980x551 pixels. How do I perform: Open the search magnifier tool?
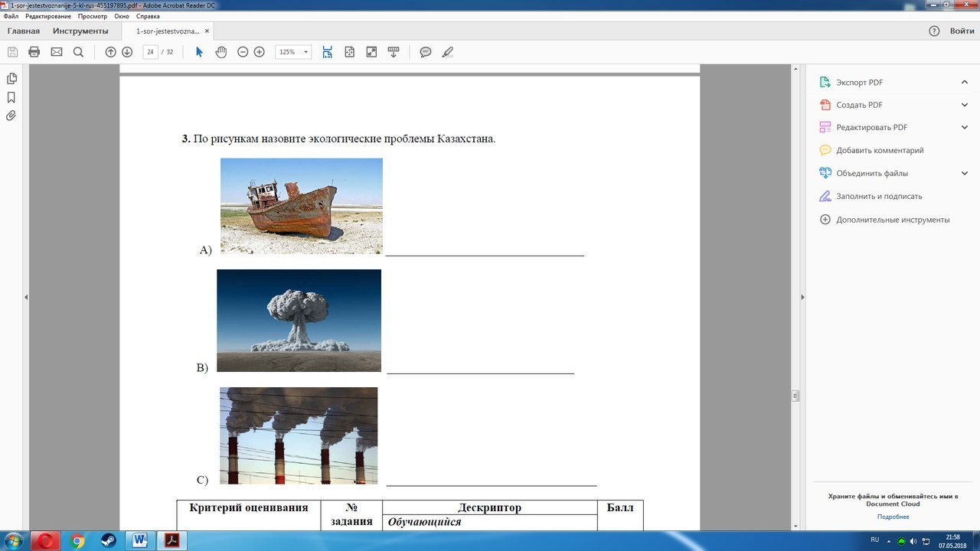point(78,52)
